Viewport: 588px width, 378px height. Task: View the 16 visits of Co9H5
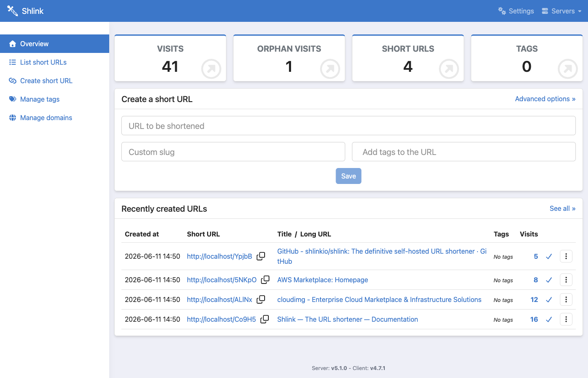point(534,319)
